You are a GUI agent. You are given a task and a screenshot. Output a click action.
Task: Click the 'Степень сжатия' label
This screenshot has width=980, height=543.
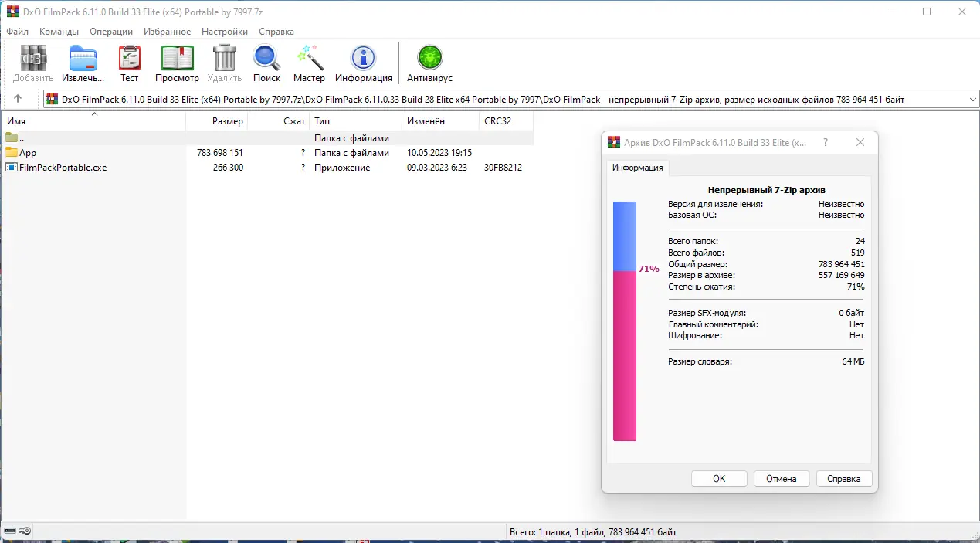701,287
